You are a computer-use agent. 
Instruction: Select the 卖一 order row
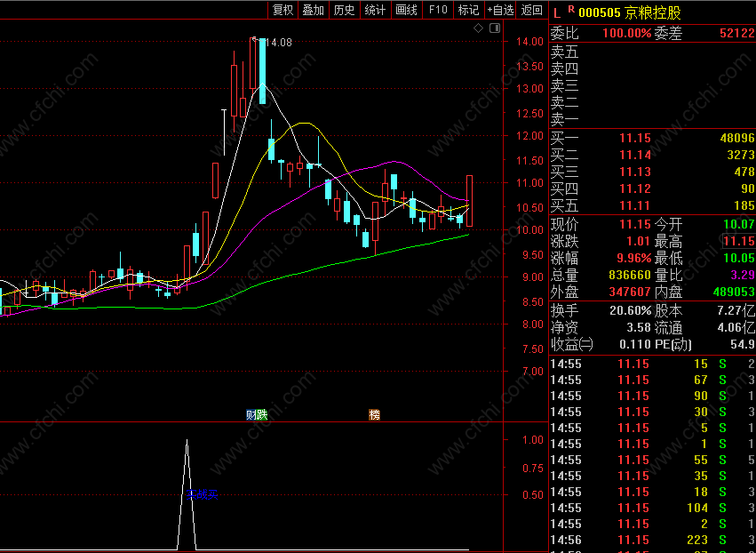[x=652, y=119]
